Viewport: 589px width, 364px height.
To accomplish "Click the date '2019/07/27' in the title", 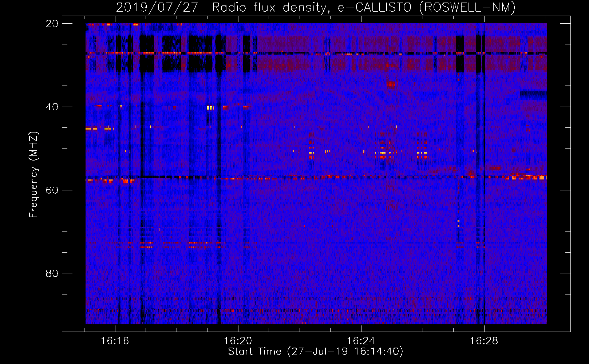I will coord(157,7).
